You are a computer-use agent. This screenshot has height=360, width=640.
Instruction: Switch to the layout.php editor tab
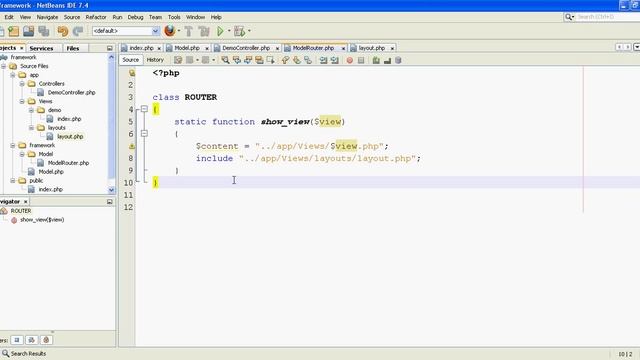372,48
